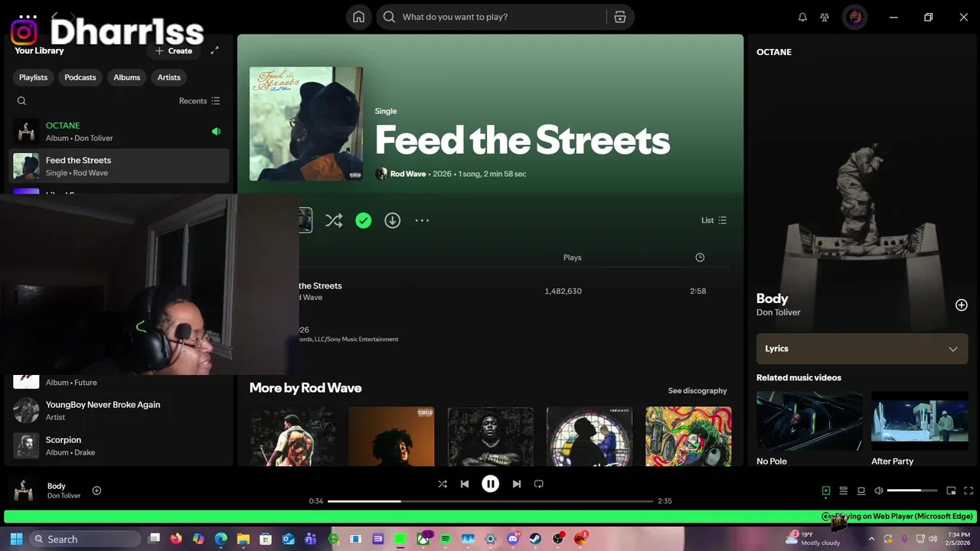Open YoungBoy Never Broke Again artist
Image resolution: width=980 pixels, height=551 pixels.
pyautogui.click(x=119, y=410)
